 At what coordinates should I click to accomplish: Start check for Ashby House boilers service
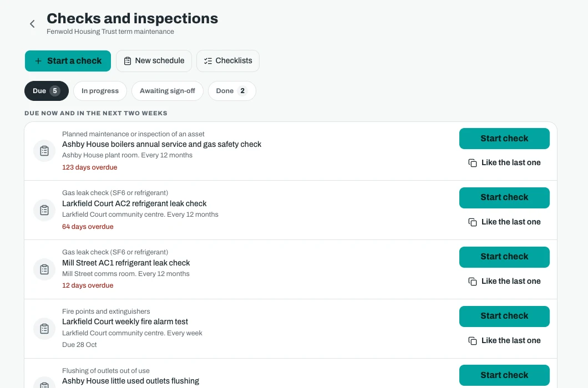504,139
